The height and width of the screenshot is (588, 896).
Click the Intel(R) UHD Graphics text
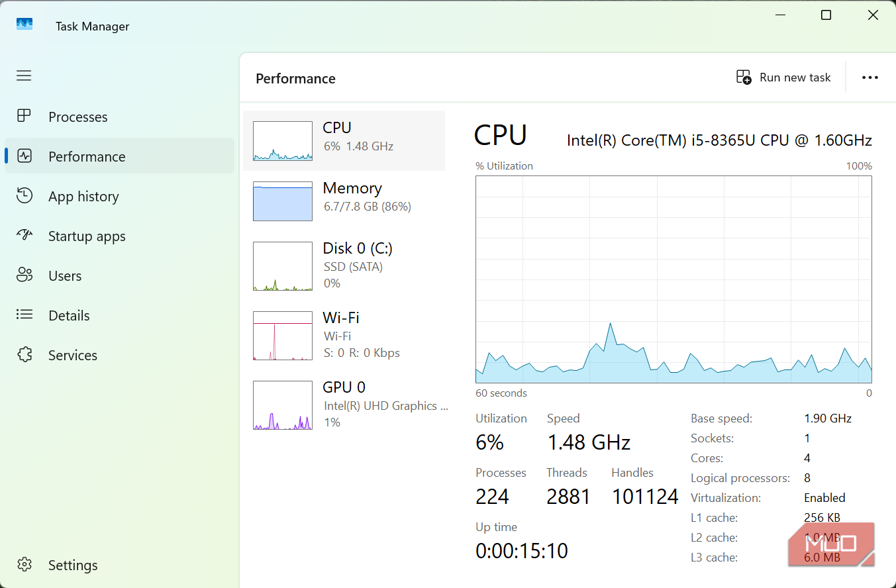point(385,406)
